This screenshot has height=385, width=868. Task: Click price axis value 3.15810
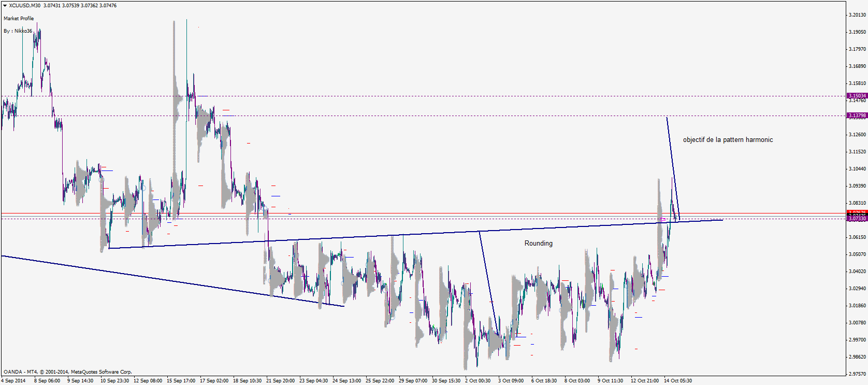pyautogui.click(x=857, y=83)
